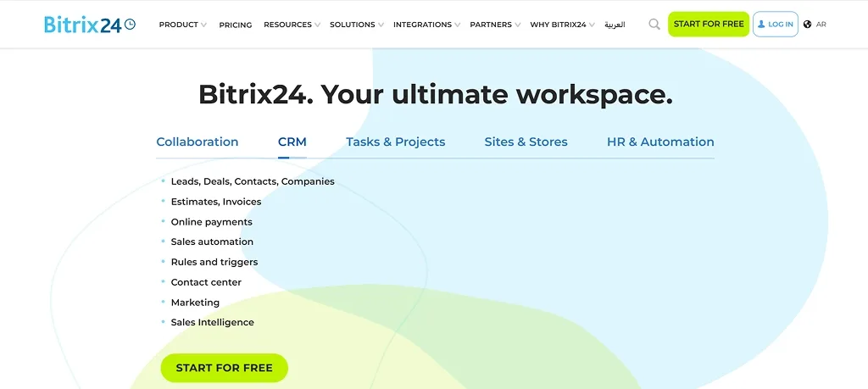The width and height of the screenshot is (868, 389).
Task: Open the Resources menu
Action: 287,25
